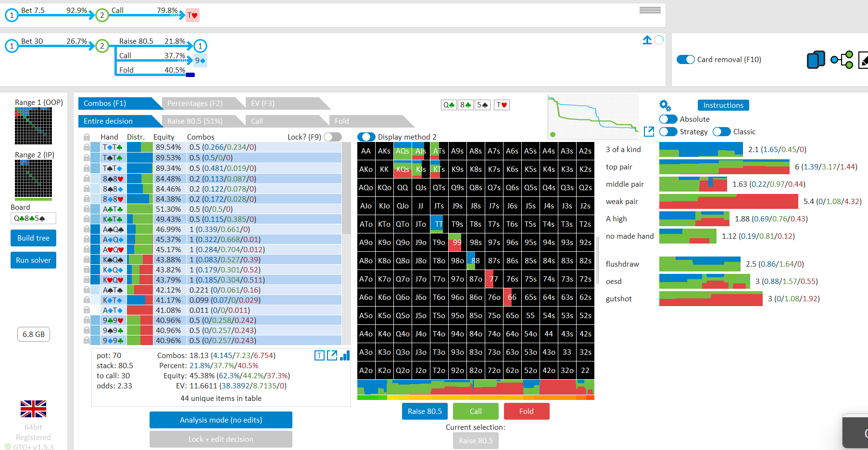The width and height of the screenshot is (868, 450).
Task: Switch to Combos (F1) tab
Action: pos(120,103)
